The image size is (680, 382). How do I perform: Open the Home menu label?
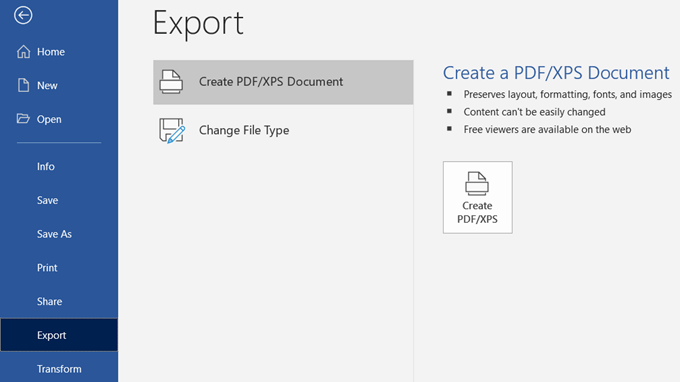(x=51, y=52)
